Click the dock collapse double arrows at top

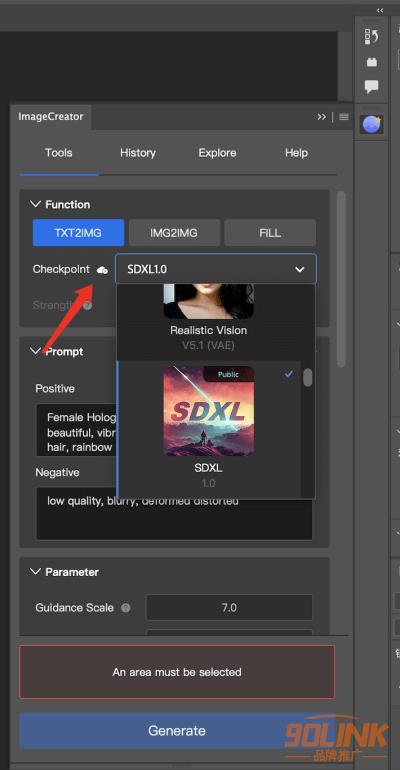point(380,10)
